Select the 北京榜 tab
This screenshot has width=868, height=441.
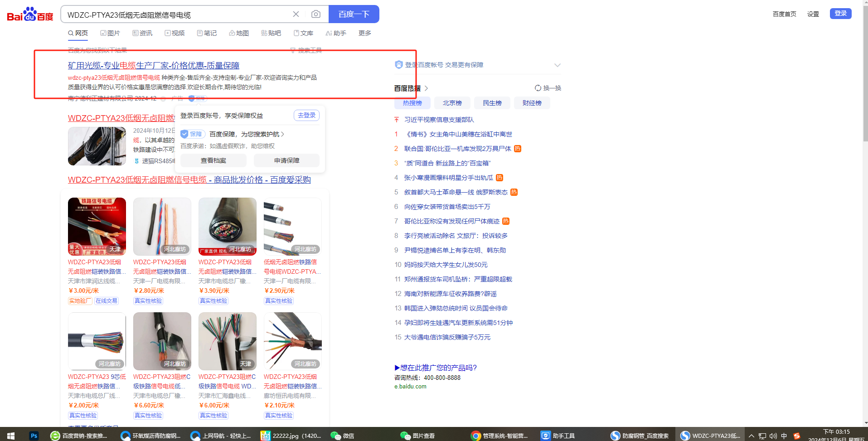coord(452,103)
